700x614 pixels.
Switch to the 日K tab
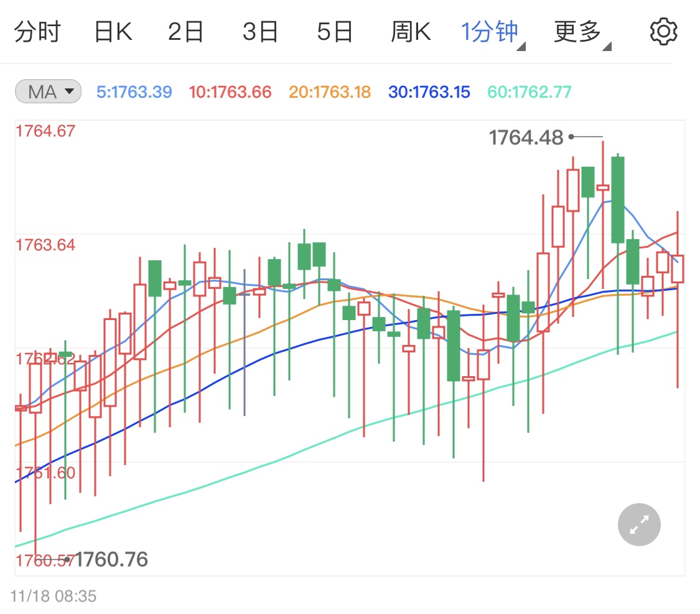click(113, 32)
